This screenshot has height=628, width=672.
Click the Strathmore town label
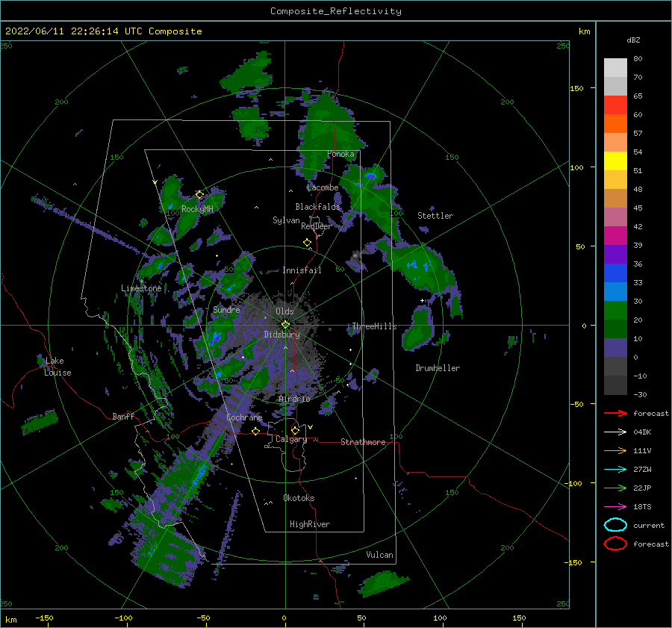[363, 442]
